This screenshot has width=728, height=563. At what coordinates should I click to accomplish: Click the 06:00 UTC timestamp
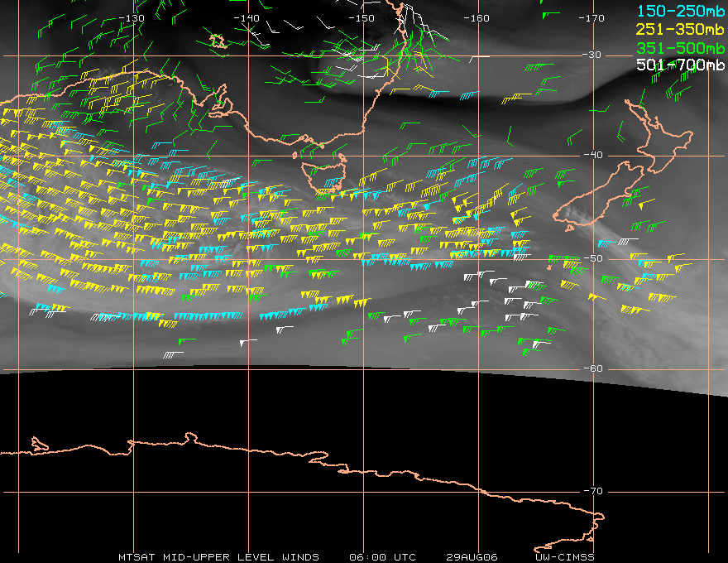(x=382, y=556)
